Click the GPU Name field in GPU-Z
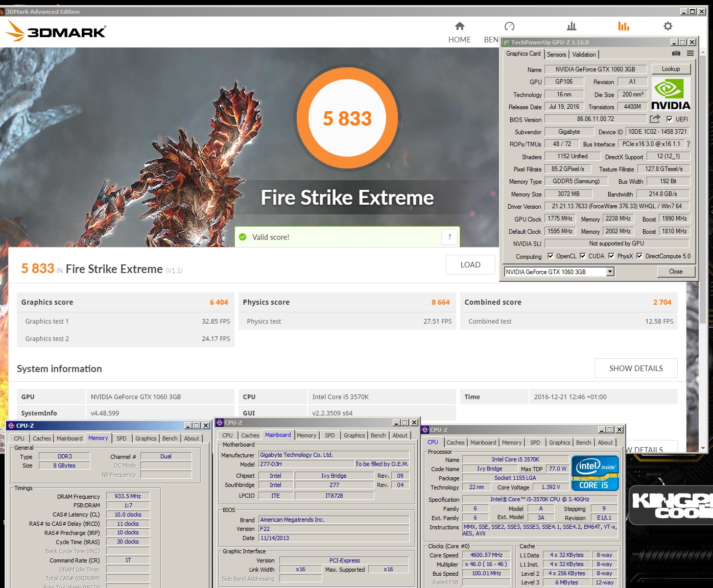Image resolution: width=713 pixels, height=588 pixels. point(596,69)
